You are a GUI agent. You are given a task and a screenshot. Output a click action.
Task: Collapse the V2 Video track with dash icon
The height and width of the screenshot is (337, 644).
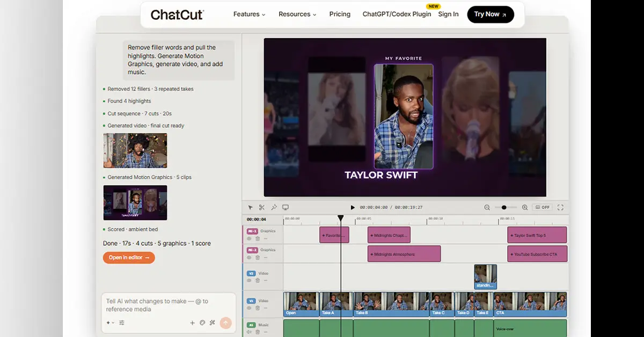(x=266, y=281)
